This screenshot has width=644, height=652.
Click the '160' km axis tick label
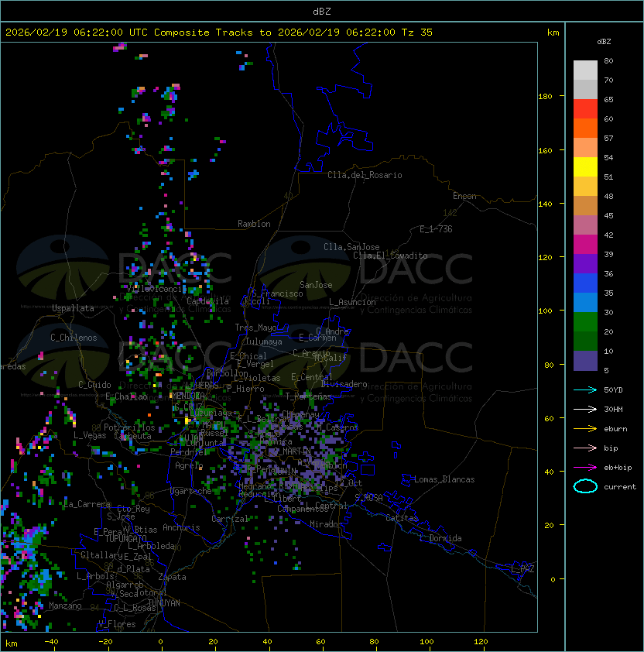545,150
